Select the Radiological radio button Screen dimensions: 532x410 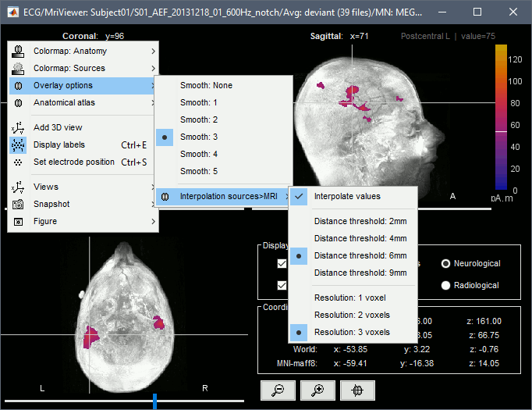click(x=447, y=285)
